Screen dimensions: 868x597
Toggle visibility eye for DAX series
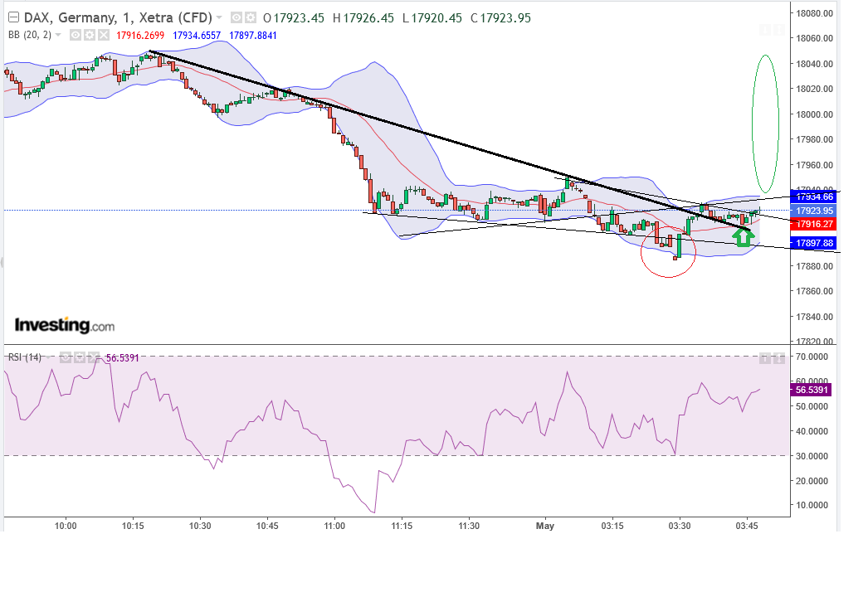(237, 17)
